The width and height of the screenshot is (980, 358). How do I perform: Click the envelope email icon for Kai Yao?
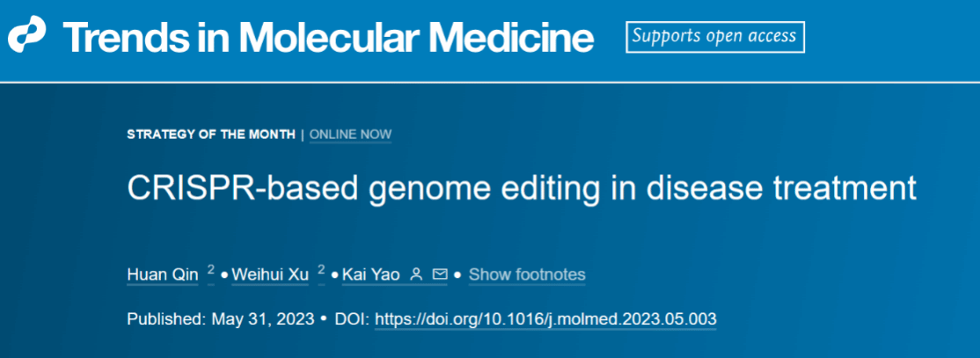coord(440,274)
